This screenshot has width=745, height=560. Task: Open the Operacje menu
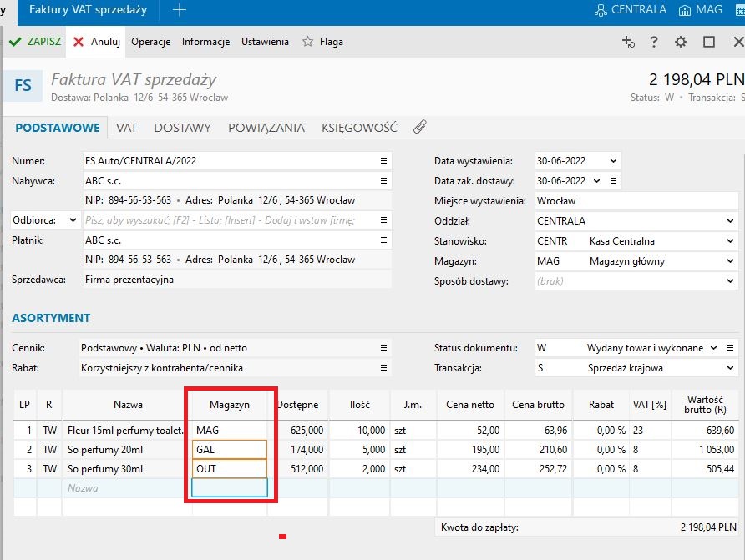(x=150, y=42)
